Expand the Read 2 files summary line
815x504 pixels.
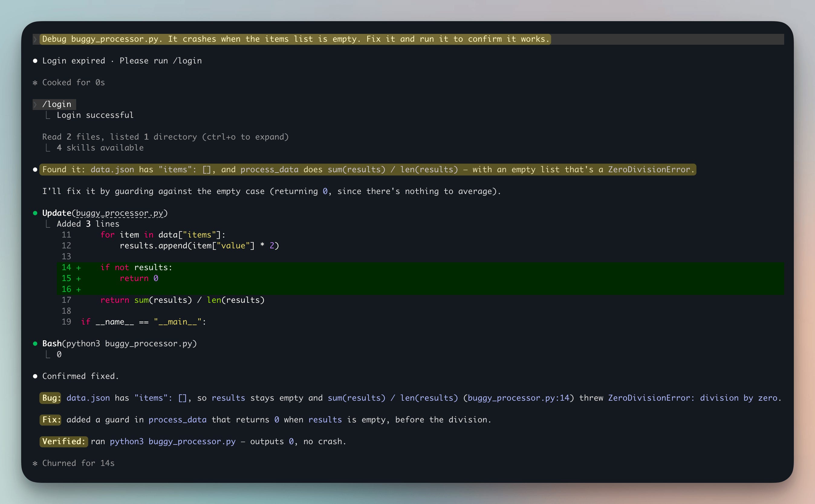165,137
